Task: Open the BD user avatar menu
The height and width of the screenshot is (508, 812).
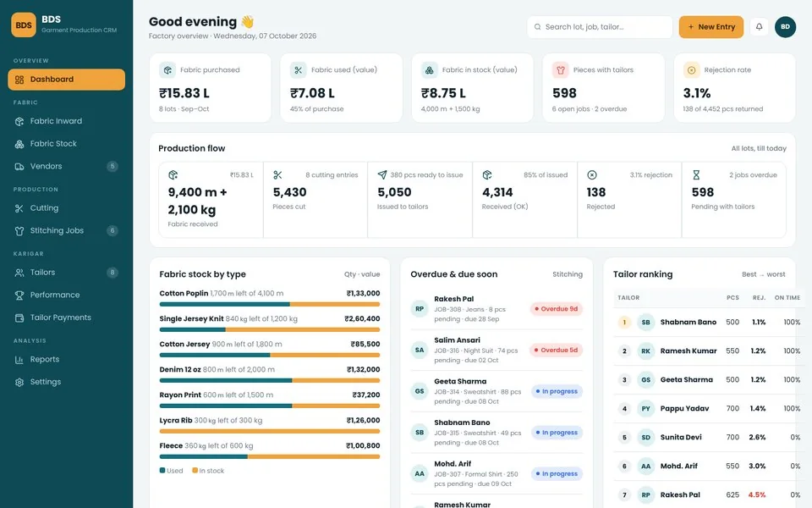Action: (785, 27)
